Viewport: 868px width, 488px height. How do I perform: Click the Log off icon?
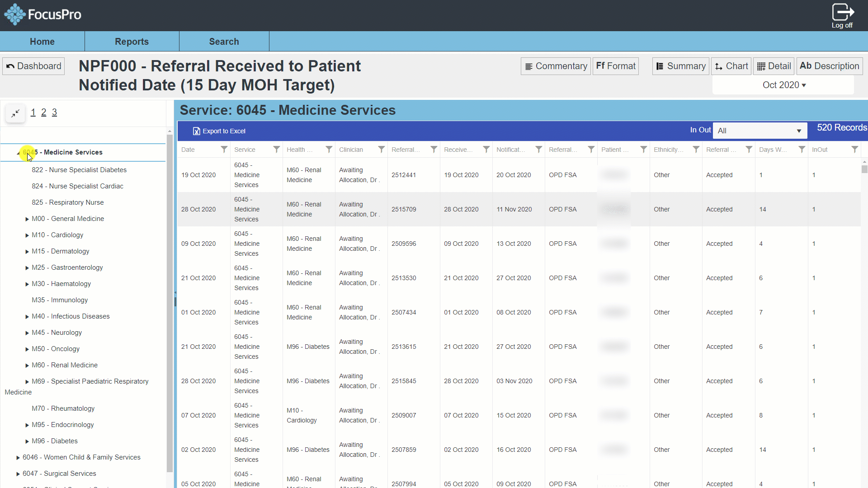click(x=842, y=12)
